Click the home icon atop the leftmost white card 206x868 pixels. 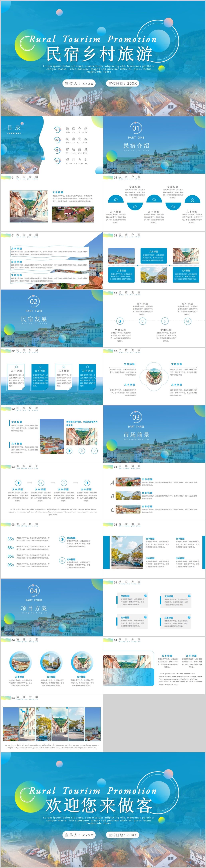tap(17, 366)
